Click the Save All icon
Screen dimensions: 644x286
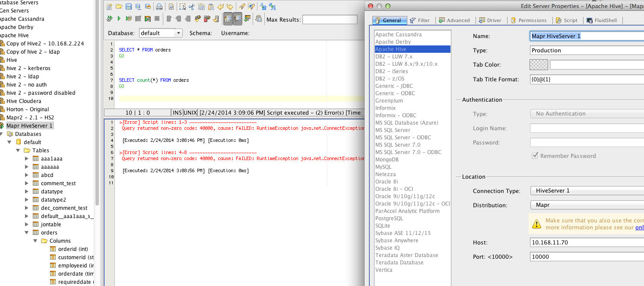coord(148,7)
